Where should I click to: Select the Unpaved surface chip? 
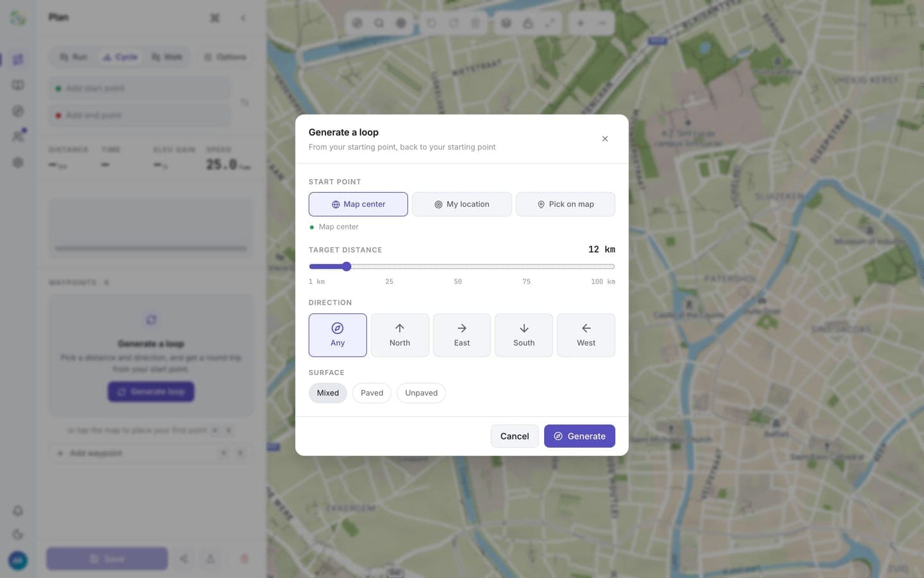(x=422, y=393)
